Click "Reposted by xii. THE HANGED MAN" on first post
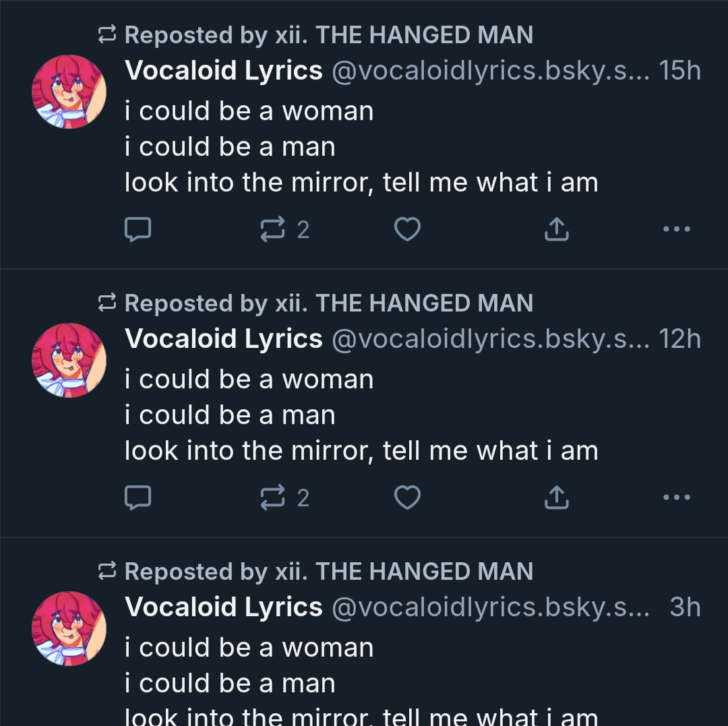 328,35
